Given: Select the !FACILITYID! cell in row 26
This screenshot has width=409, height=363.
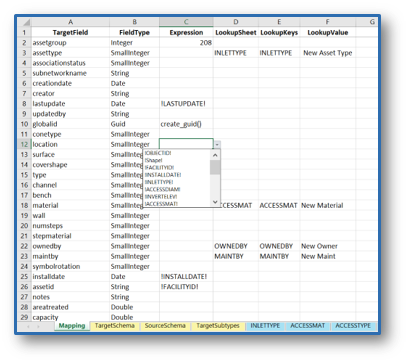Looking at the screenshot, I should pyautogui.click(x=186, y=287).
